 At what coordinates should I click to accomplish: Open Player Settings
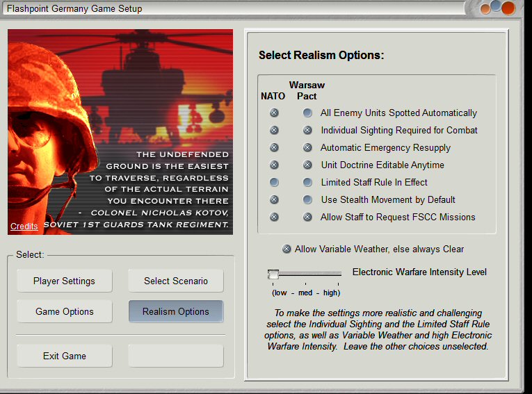tap(65, 281)
